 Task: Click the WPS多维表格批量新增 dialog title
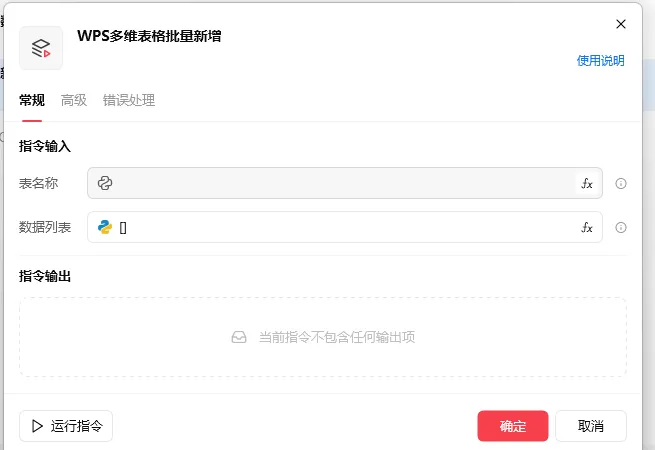(149, 36)
